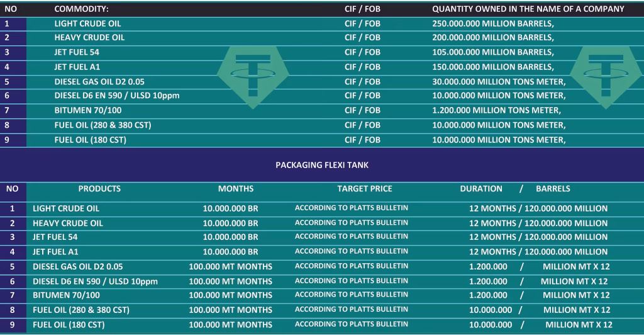Click the "PACKAGING FLEXI TANK" section title
644x335 pixels.
tap(322, 165)
